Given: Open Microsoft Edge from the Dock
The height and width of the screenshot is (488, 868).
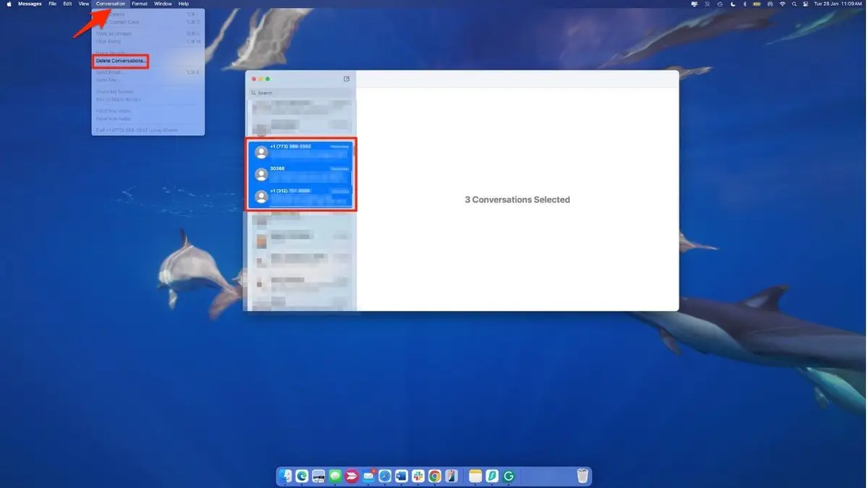Looking at the screenshot, I should pos(302,476).
